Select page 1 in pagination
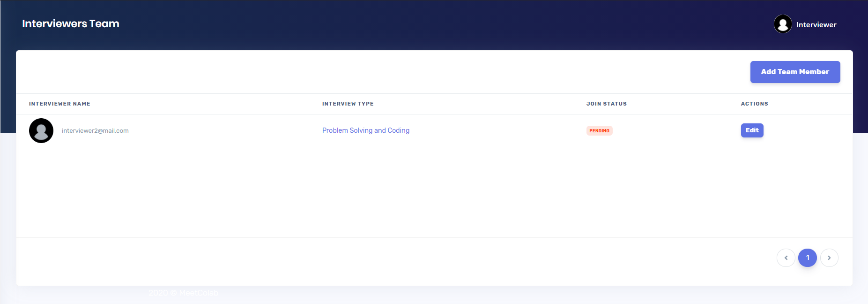Screen dimensions: 868x304 pyautogui.click(x=807, y=258)
